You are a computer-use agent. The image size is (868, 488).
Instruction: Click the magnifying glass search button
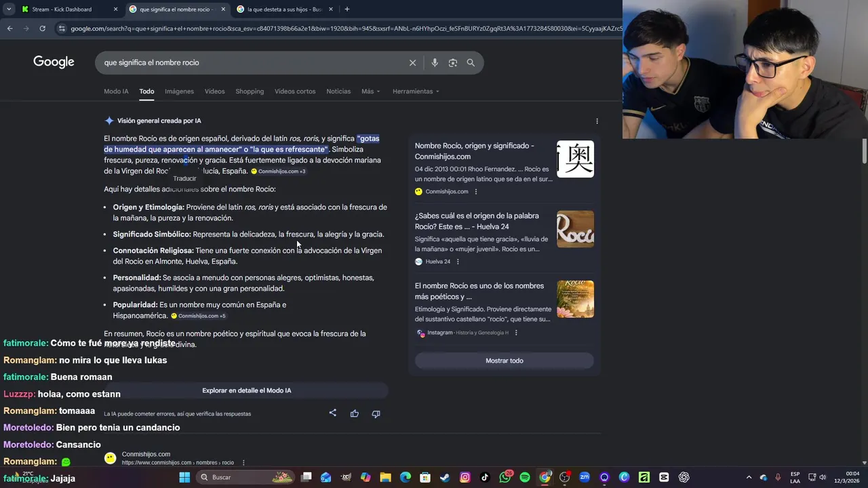471,62
